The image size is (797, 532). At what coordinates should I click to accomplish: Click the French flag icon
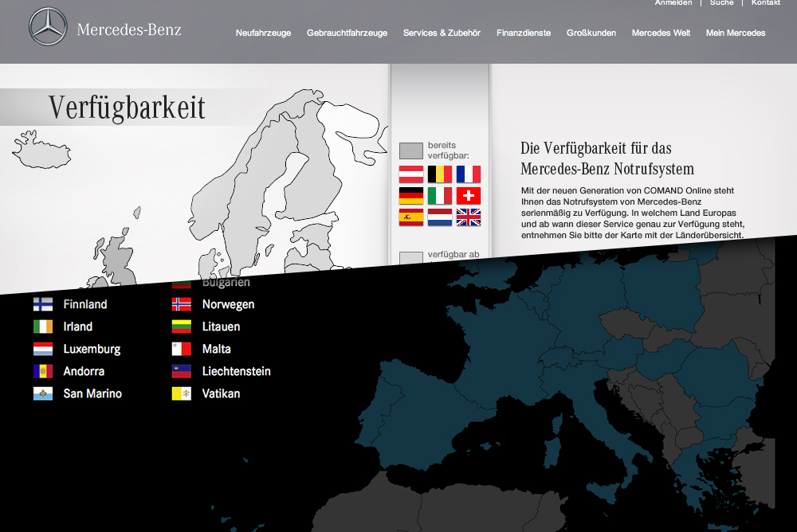coord(469,174)
